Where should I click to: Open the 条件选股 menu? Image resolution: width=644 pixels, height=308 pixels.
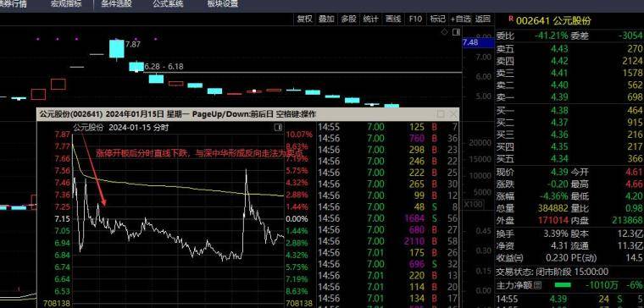[117, 4]
